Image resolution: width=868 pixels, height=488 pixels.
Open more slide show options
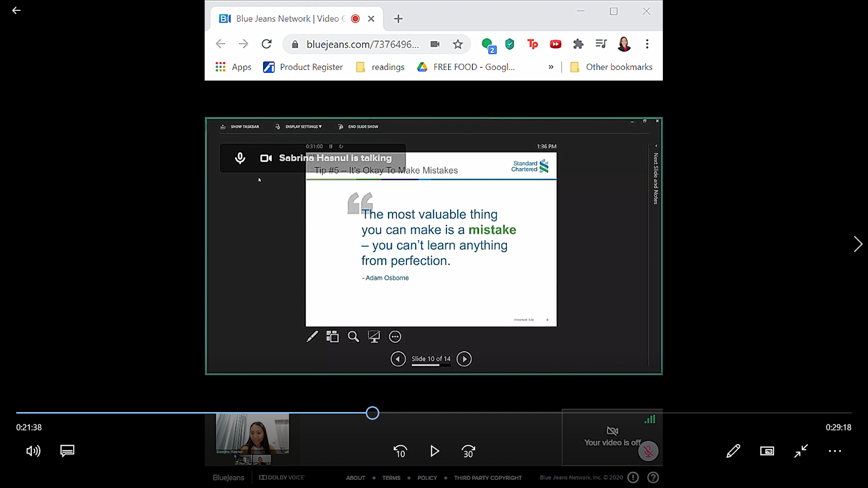point(395,337)
